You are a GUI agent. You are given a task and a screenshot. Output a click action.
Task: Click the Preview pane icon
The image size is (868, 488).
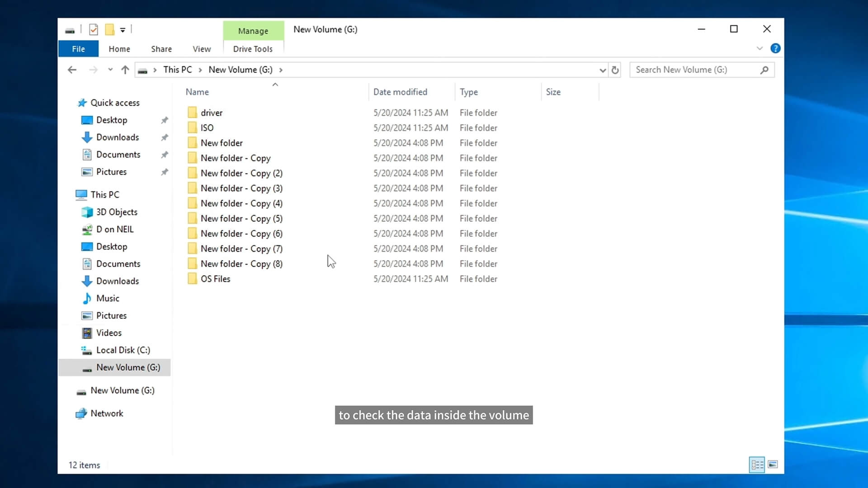point(773,464)
